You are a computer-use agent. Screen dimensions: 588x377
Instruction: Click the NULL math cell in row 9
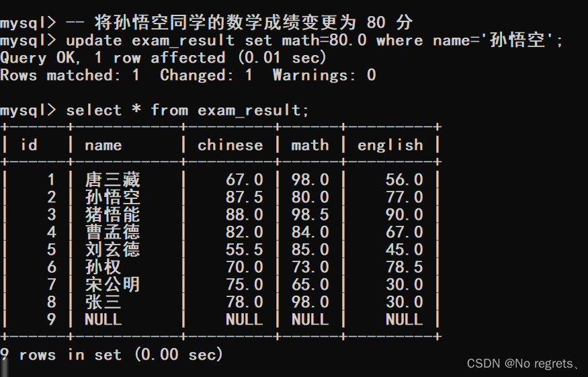click(x=310, y=319)
